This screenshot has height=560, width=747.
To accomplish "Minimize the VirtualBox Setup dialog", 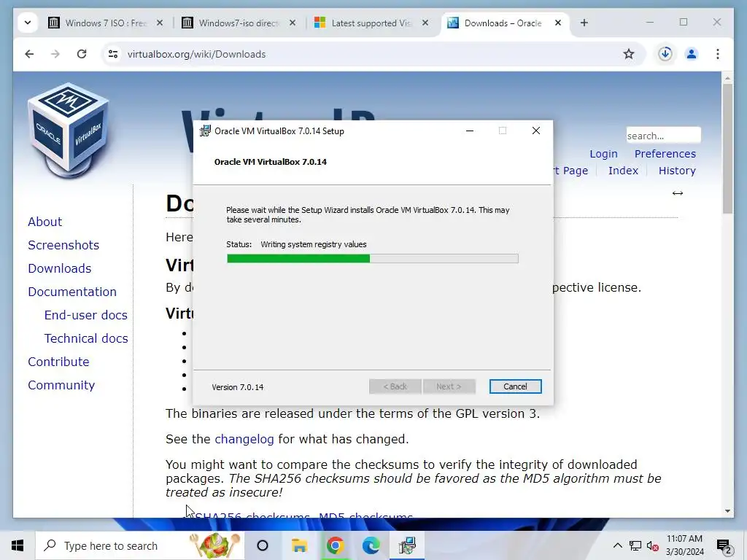I will pyautogui.click(x=470, y=131).
